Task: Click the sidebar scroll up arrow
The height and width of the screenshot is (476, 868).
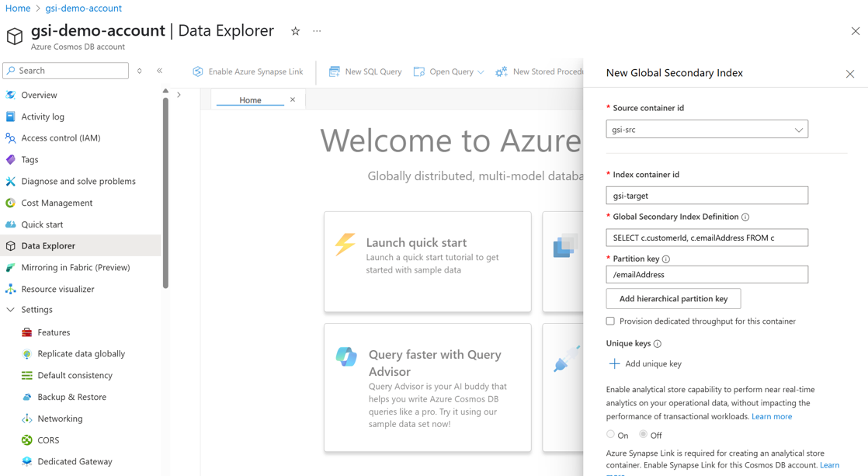Action: tap(165, 91)
